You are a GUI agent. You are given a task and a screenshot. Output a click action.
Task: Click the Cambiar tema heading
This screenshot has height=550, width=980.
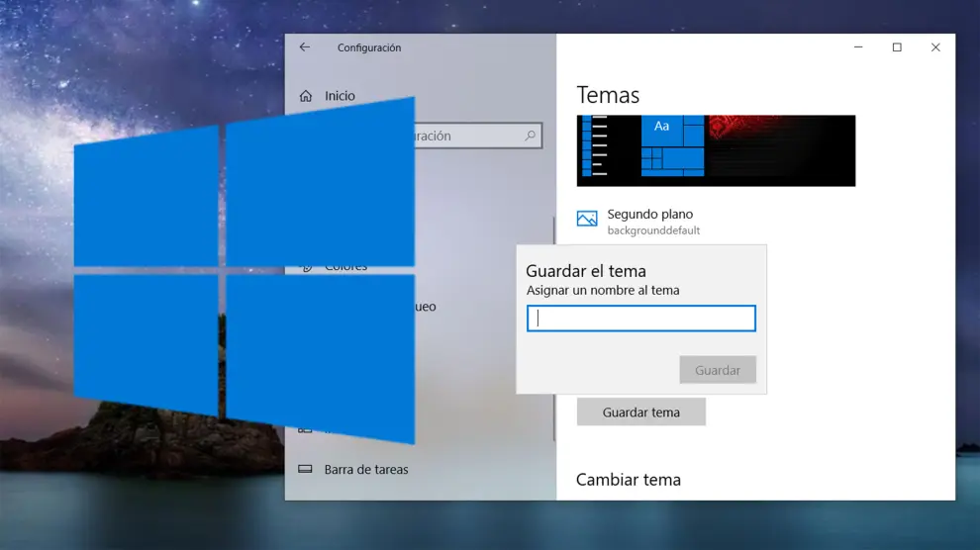pyautogui.click(x=629, y=480)
